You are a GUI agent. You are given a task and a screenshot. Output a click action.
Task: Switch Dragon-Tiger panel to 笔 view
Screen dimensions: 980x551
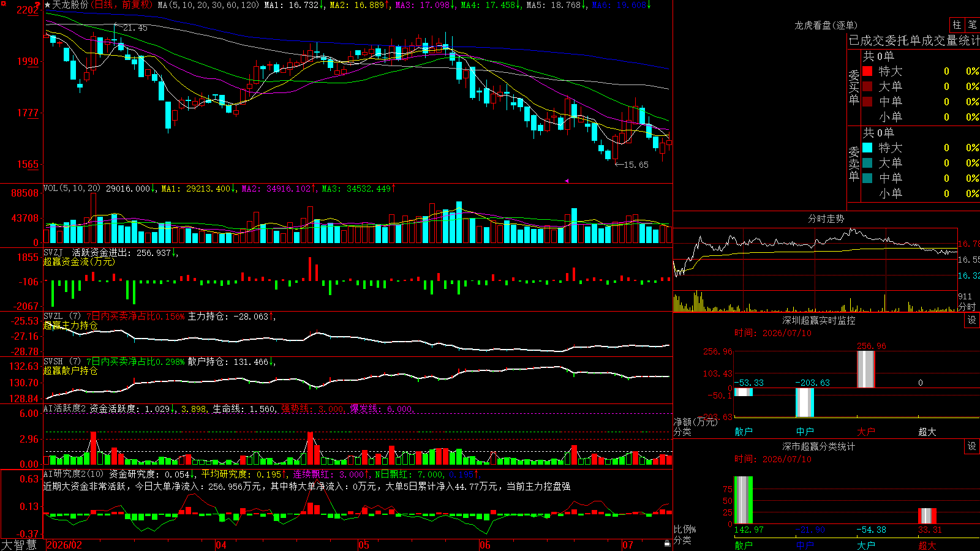(972, 24)
